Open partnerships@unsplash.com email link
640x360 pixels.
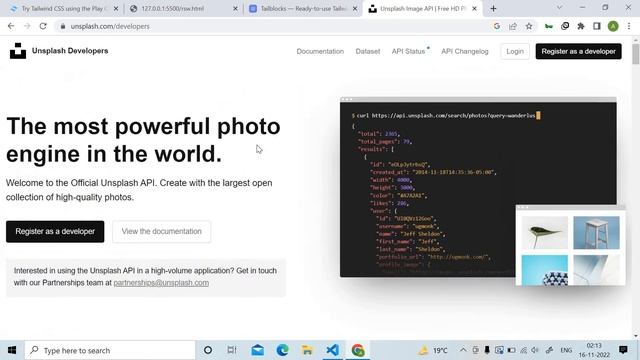[161, 283]
